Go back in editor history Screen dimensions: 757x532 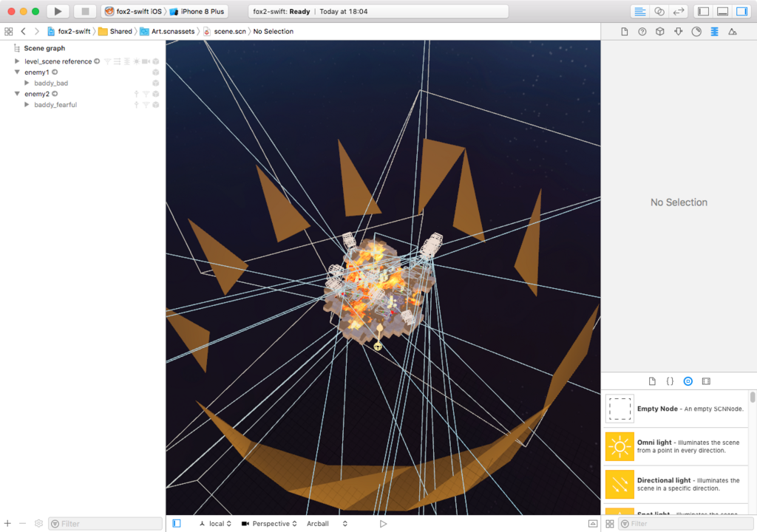pyautogui.click(x=23, y=31)
